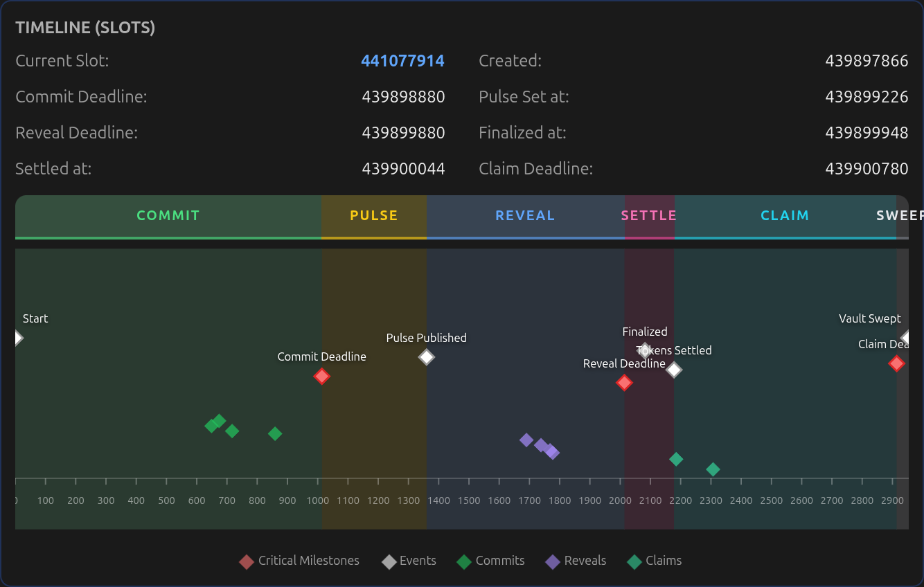Click the Reveal Deadline milestone marker

[624, 383]
